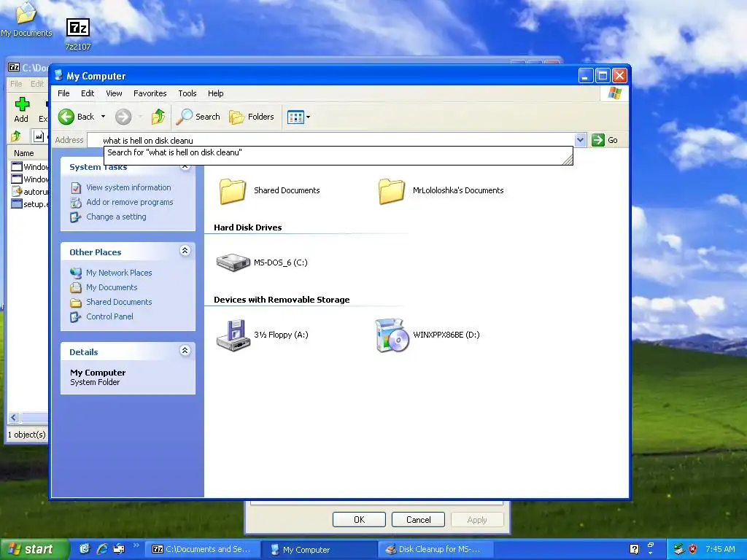Collapse the Details panel chevron
The height and width of the screenshot is (560, 747).
pyautogui.click(x=185, y=351)
